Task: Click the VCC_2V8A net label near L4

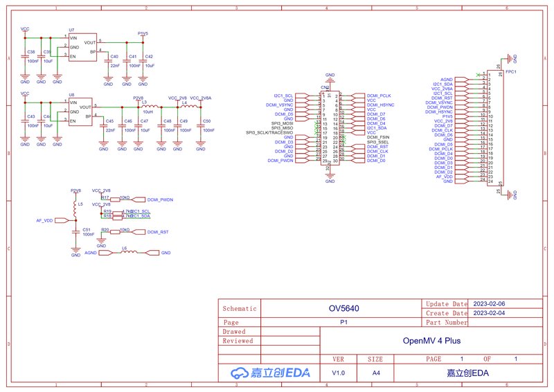Action: coord(201,98)
